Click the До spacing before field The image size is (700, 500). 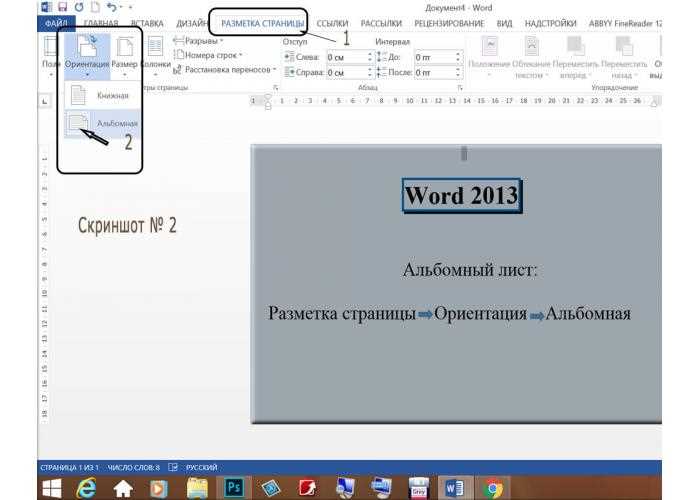click(x=434, y=57)
